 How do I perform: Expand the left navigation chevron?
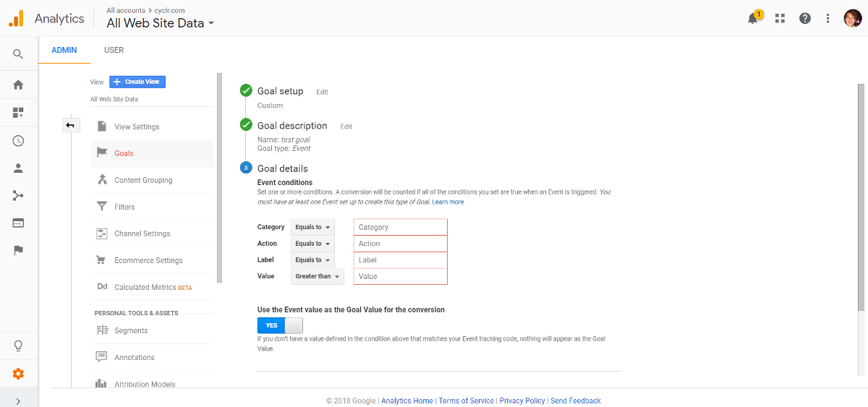pyautogui.click(x=18, y=400)
